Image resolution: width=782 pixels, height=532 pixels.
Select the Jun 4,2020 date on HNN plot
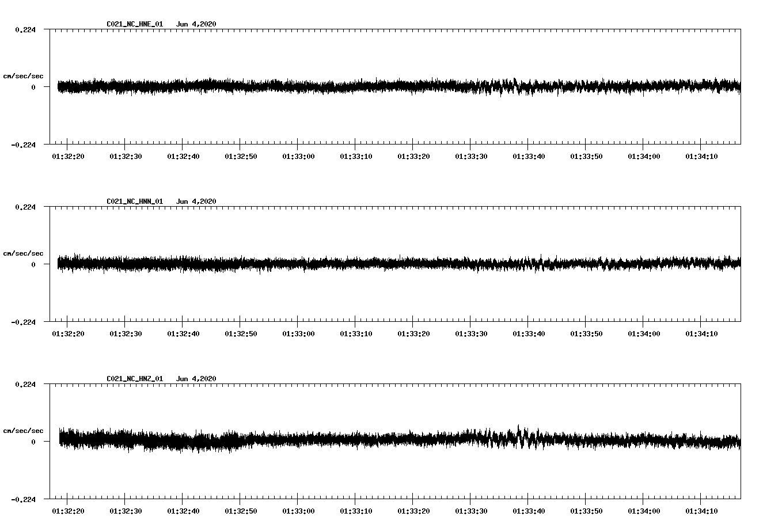196,202
